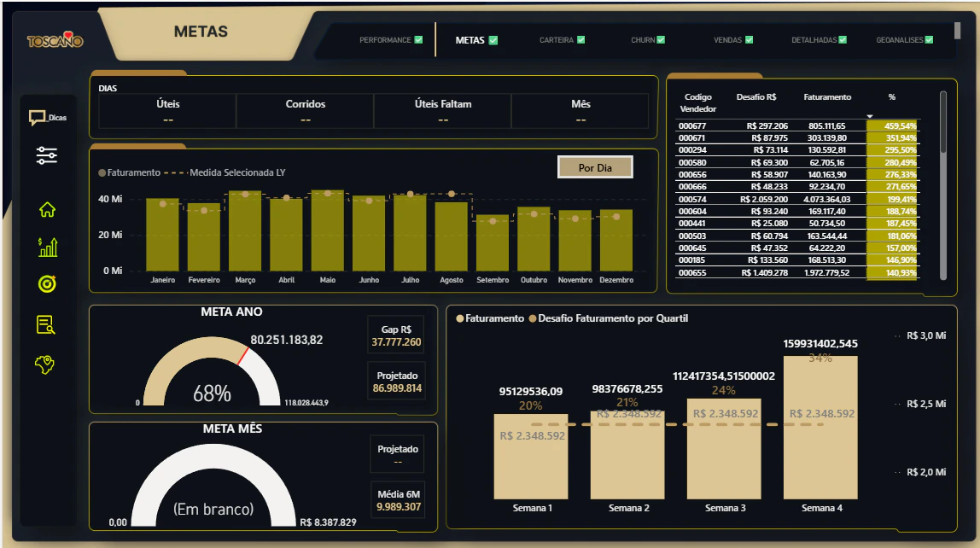Toggle the PERFORMANCE checkbox

(419, 40)
